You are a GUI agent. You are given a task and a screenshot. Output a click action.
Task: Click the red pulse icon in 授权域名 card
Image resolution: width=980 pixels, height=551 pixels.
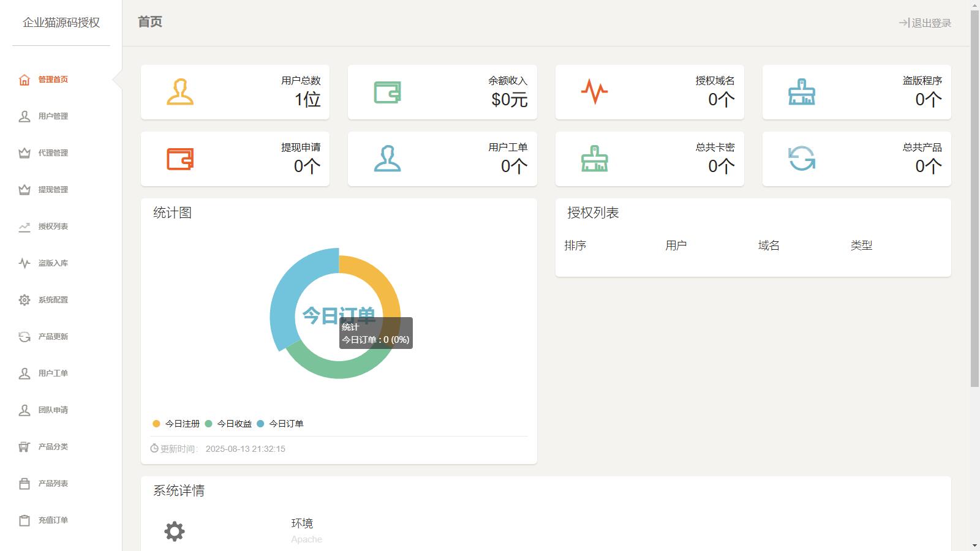[594, 92]
